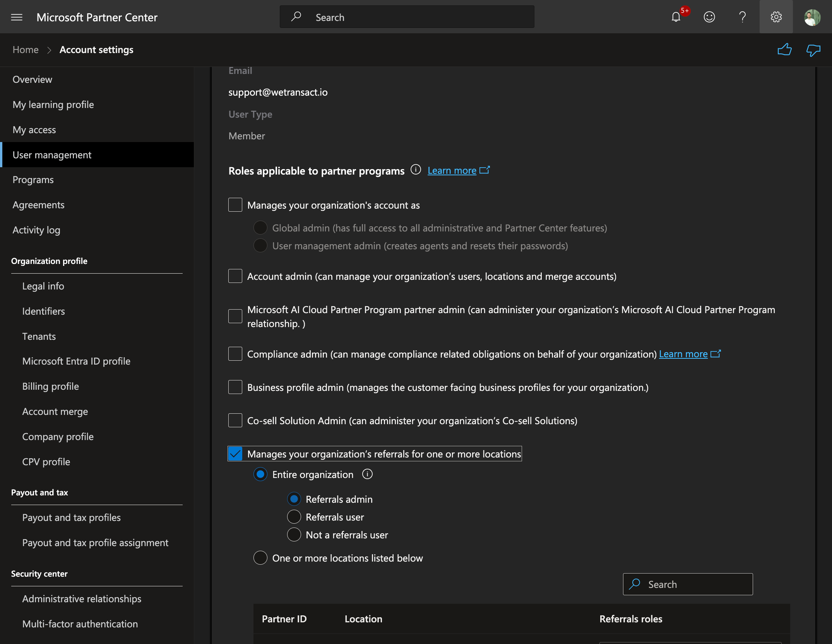Click the locations table Search box
Image resolution: width=832 pixels, height=644 pixels.
[688, 584]
